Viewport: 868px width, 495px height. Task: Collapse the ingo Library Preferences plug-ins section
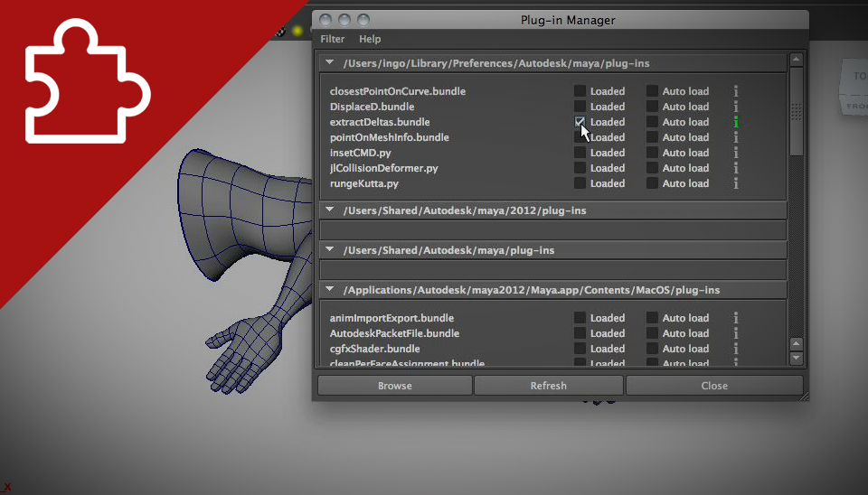click(x=329, y=63)
